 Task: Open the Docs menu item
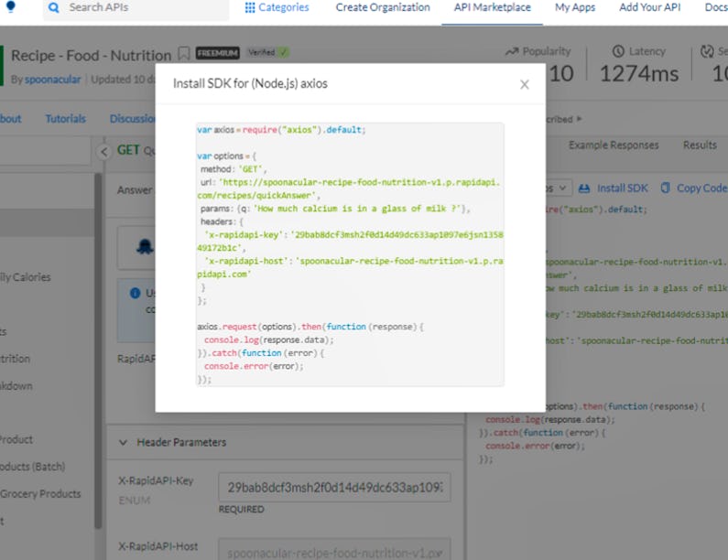(715, 7)
